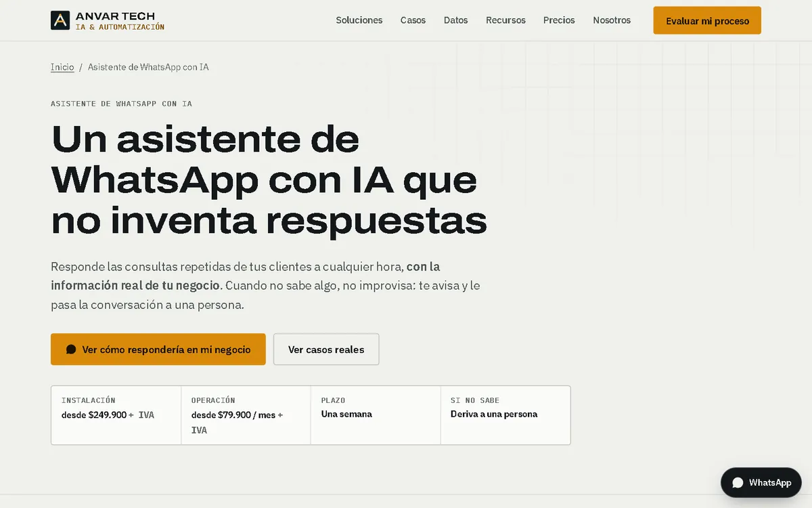Click the INSTALACIÓN label
The image size is (812, 508).
89,400
